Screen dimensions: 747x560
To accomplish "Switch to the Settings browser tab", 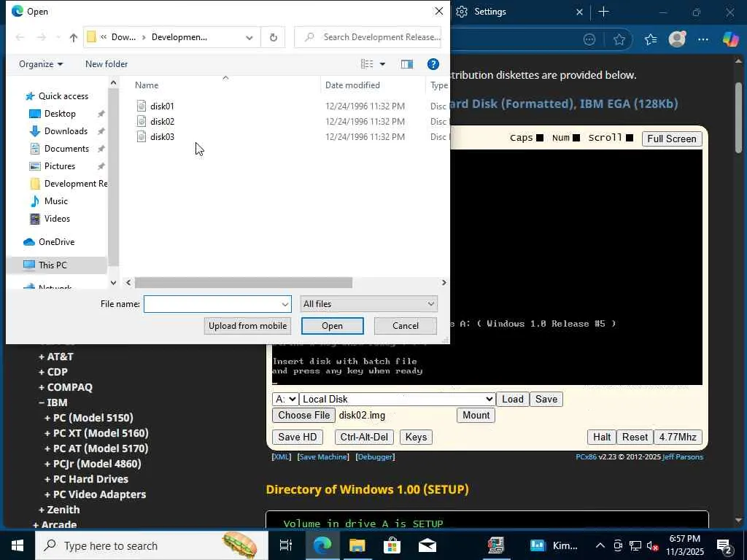I will click(489, 12).
